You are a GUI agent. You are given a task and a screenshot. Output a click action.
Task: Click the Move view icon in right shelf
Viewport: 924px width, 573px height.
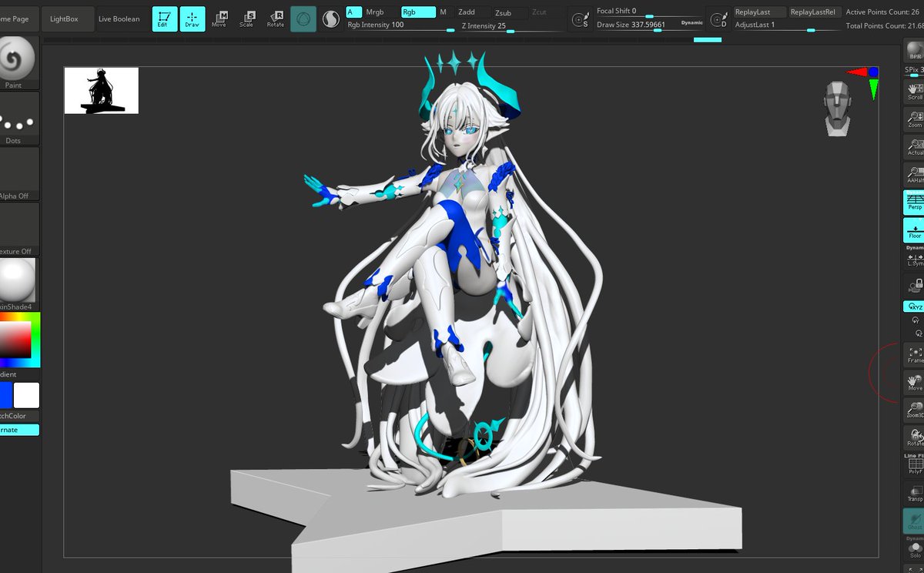pos(915,383)
